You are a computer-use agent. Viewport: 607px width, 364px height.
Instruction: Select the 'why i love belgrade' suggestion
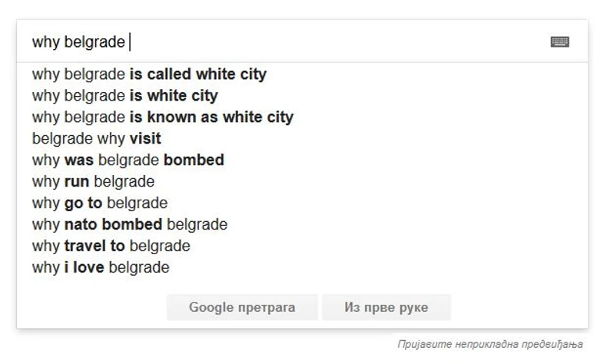[100, 268]
